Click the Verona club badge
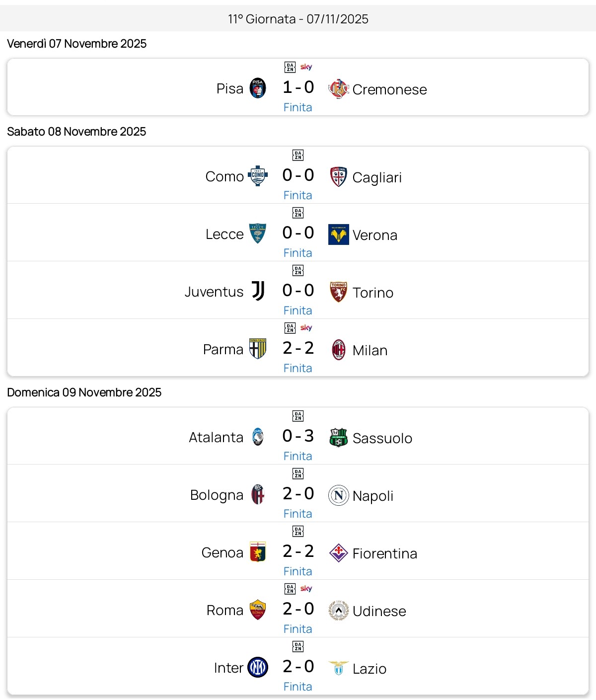This screenshot has height=700, width=596. (x=339, y=234)
